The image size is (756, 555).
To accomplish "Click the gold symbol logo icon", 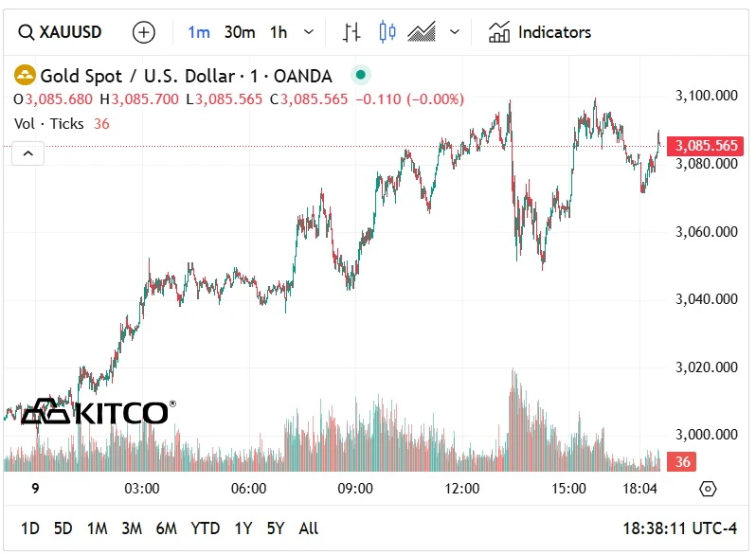I will [25, 75].
